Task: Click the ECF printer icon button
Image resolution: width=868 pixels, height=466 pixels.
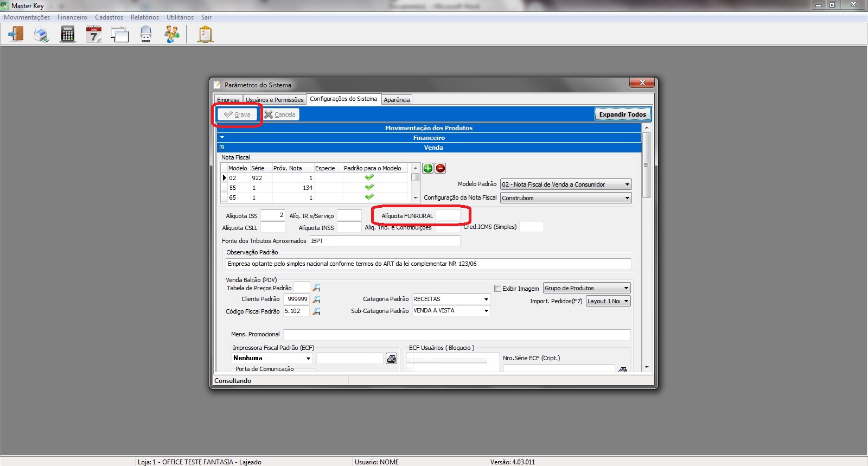Action: tap(391, 359)
